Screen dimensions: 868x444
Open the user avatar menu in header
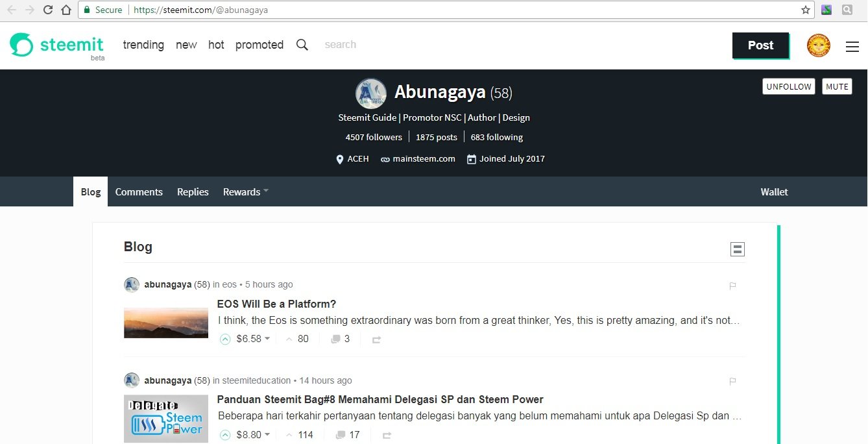tap(819, 45)
